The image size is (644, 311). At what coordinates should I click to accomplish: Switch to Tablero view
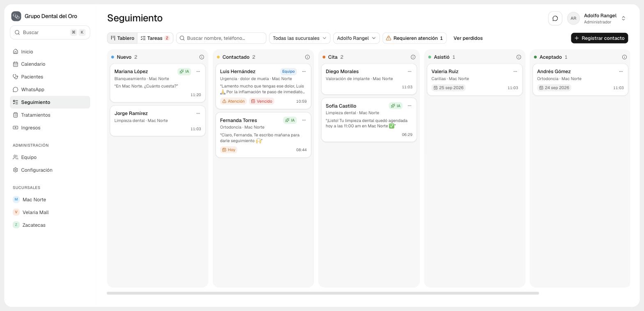(122, 38)
